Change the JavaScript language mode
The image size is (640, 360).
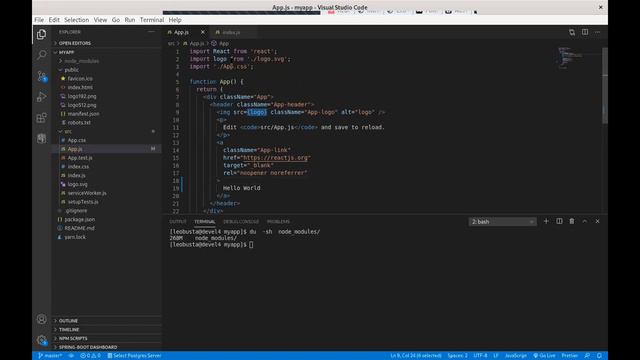pos(516,356)
